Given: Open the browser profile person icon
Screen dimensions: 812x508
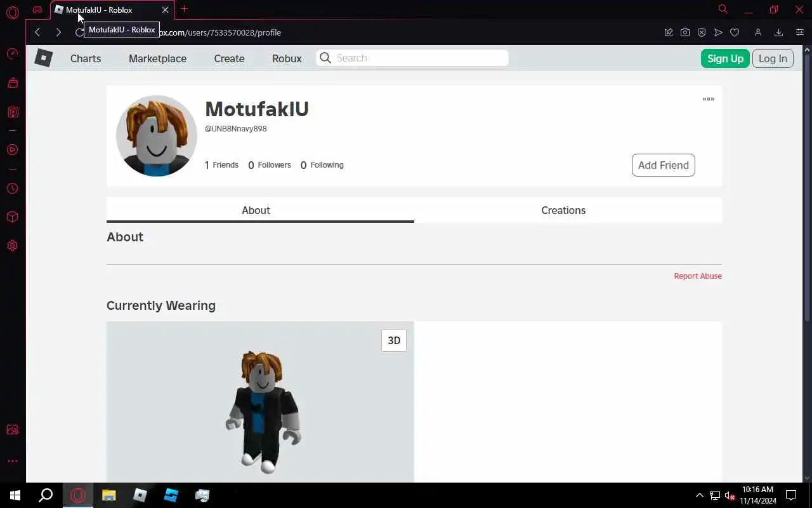Looking at the screenshot, I should click(x=757, y=32).
